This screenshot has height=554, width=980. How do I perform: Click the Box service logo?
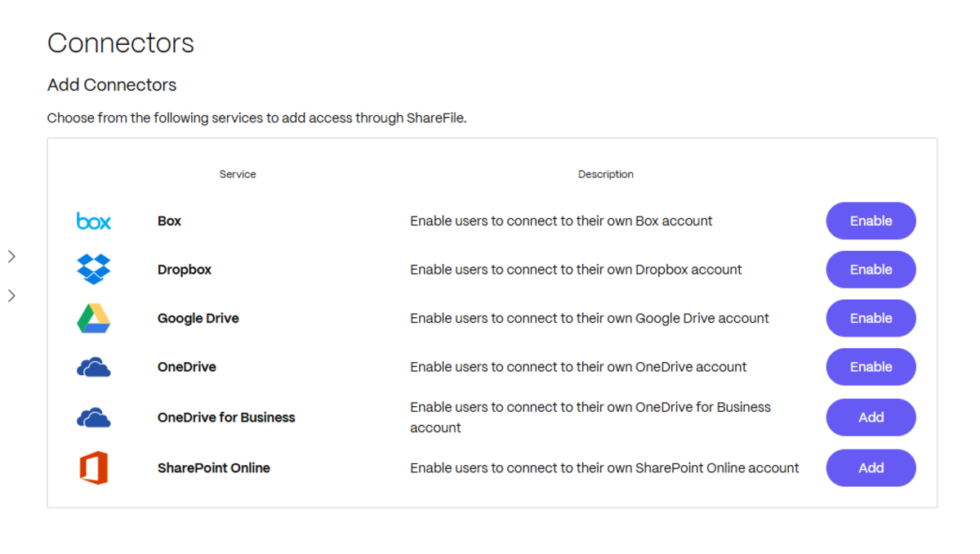[x=93, y=221]
